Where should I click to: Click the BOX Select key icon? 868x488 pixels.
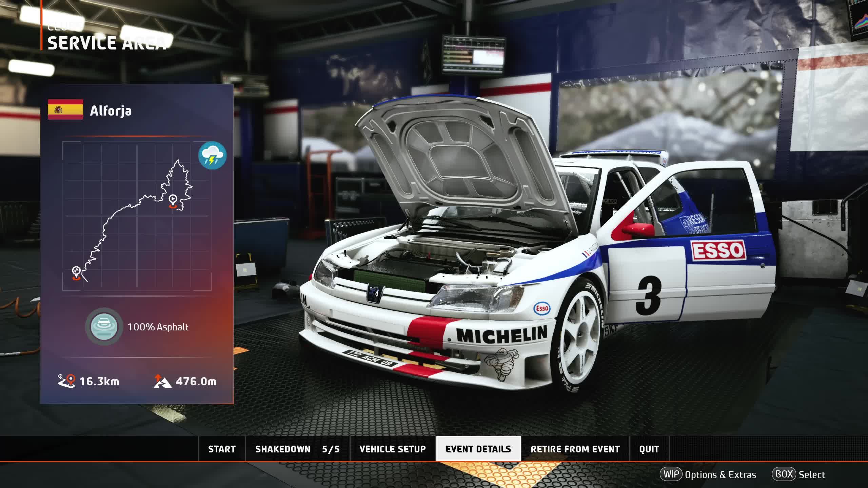(784, 474)
